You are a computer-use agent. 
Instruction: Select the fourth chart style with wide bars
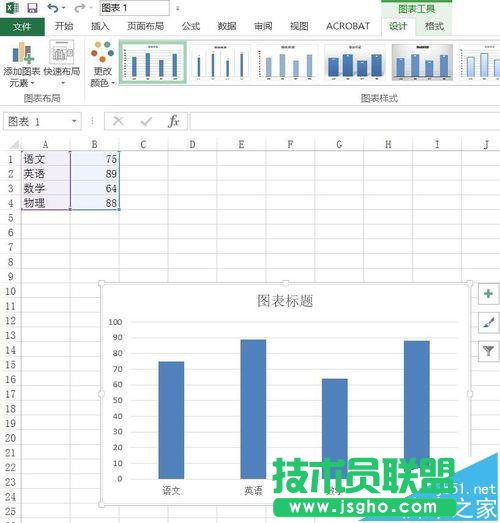point(355,63)
